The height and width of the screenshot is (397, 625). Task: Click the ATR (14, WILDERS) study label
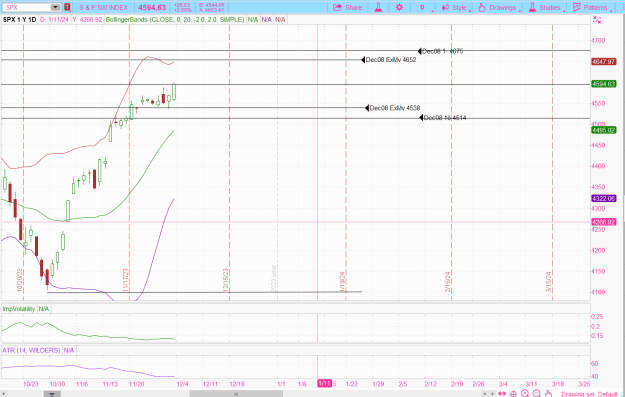tap(31, 350)
